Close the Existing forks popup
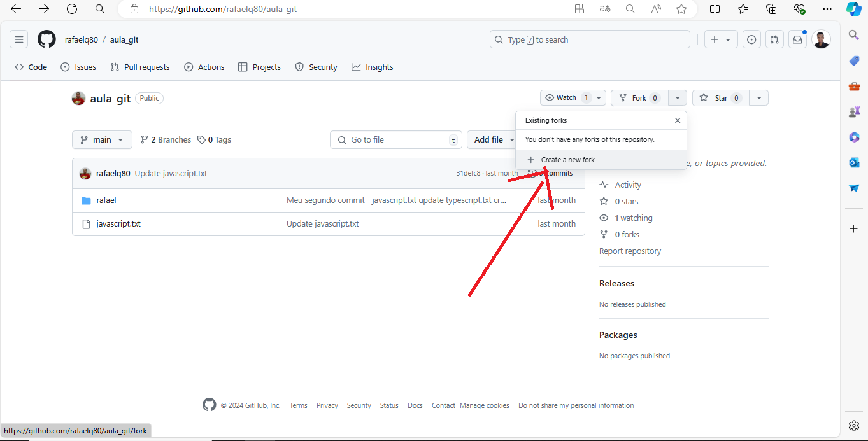The height and width of the screenshot is (441, 868). click(678, 120)
